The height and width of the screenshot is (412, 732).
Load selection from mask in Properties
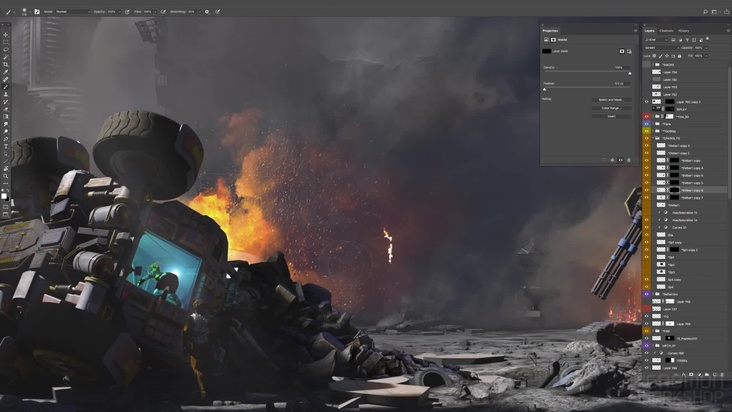tap(604, 161)
